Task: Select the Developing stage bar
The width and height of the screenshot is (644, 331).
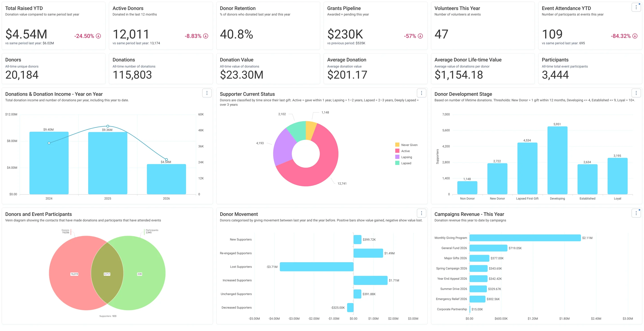Action: 557,160
